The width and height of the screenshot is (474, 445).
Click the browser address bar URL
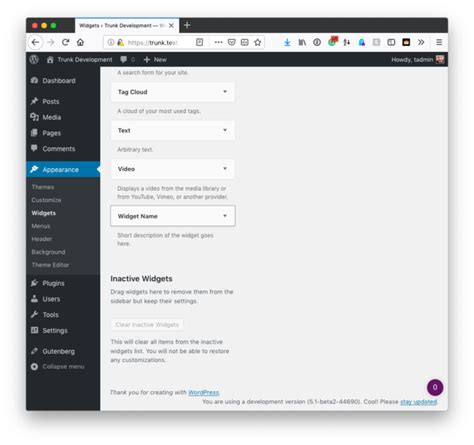click(153, 43)
